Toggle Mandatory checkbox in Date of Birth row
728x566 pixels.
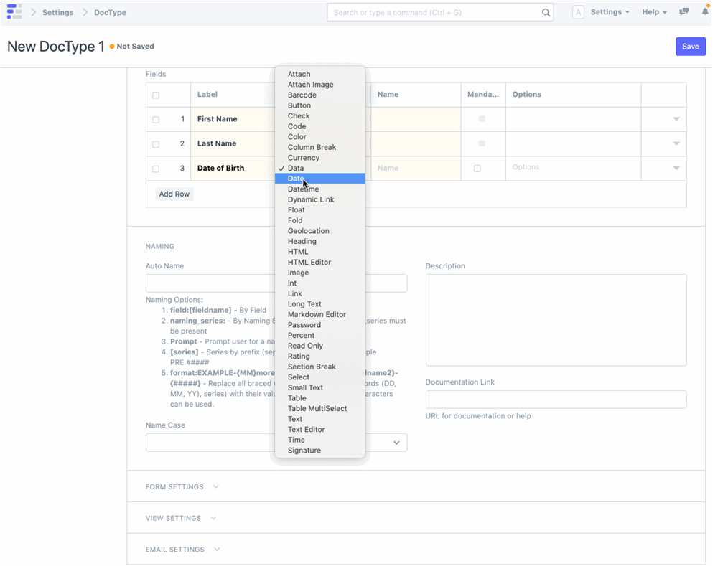(x=477, y=169)
